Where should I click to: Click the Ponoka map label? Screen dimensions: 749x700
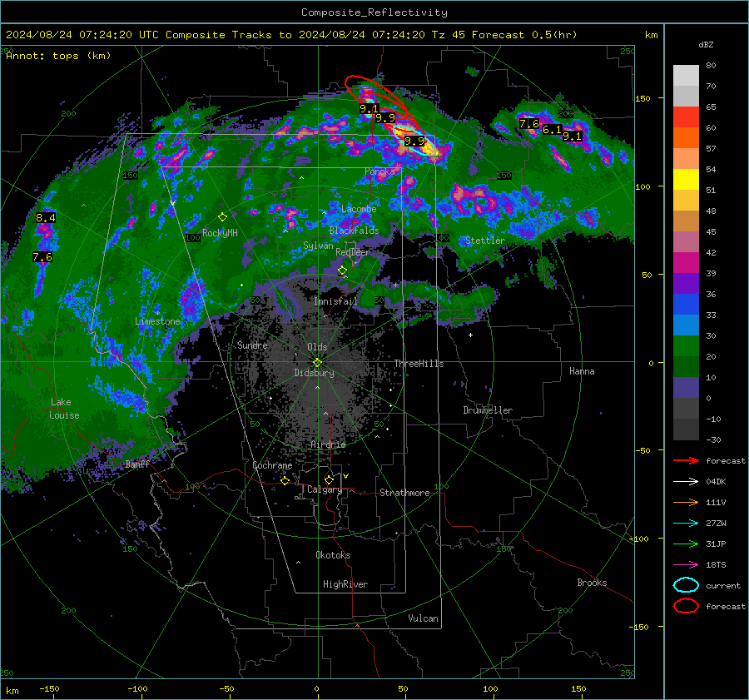tap(379, 171)
